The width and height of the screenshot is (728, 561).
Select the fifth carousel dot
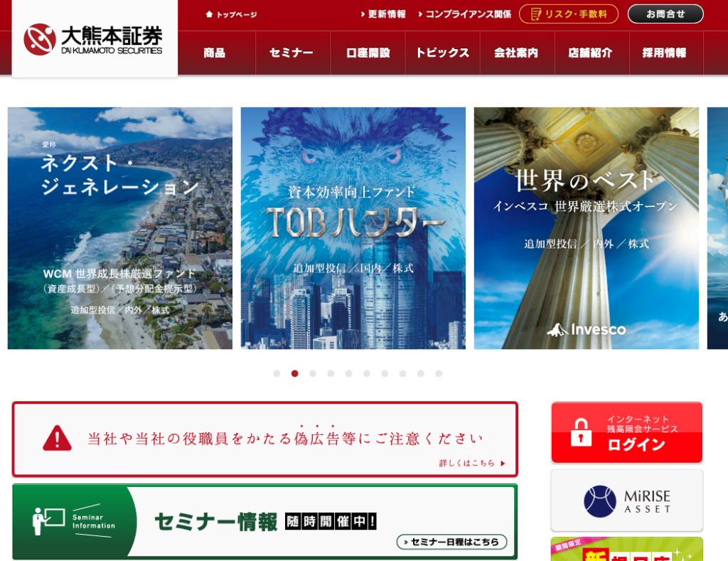(348, 373)
